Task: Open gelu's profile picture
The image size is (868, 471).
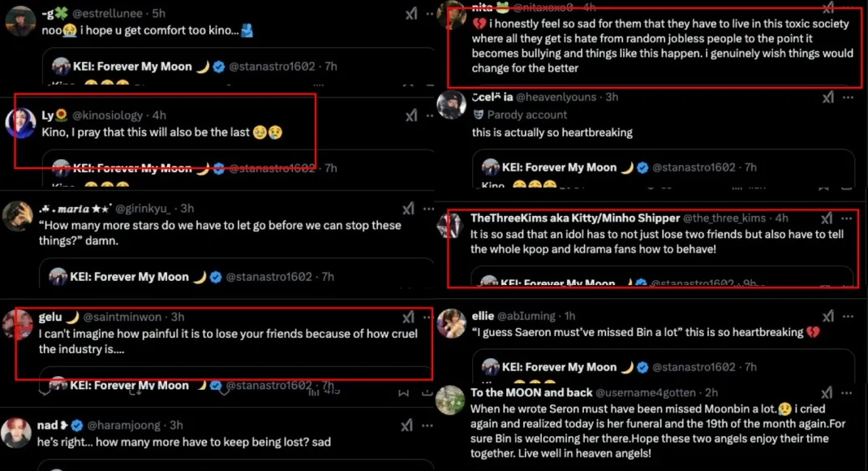Action: click(x=18, y=325)
